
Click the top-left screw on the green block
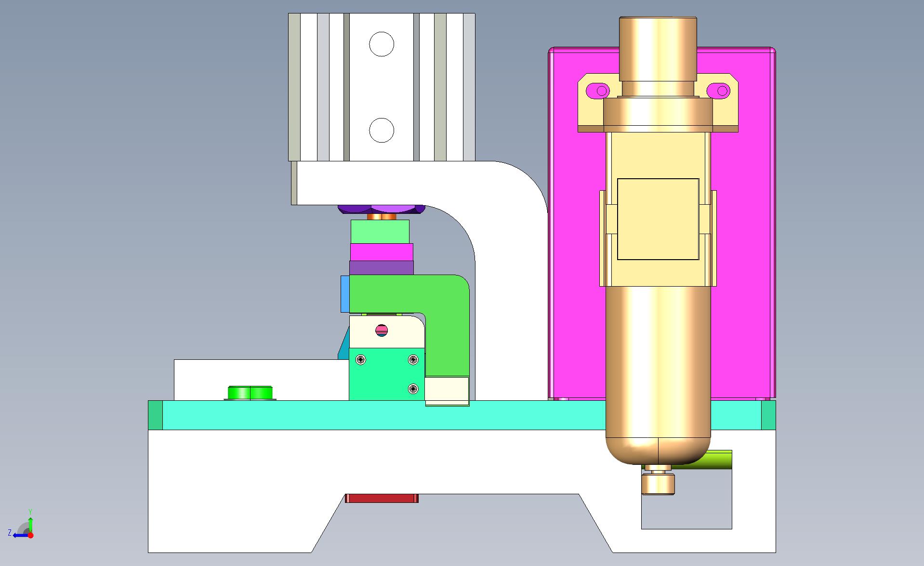[x=361, y=359]
